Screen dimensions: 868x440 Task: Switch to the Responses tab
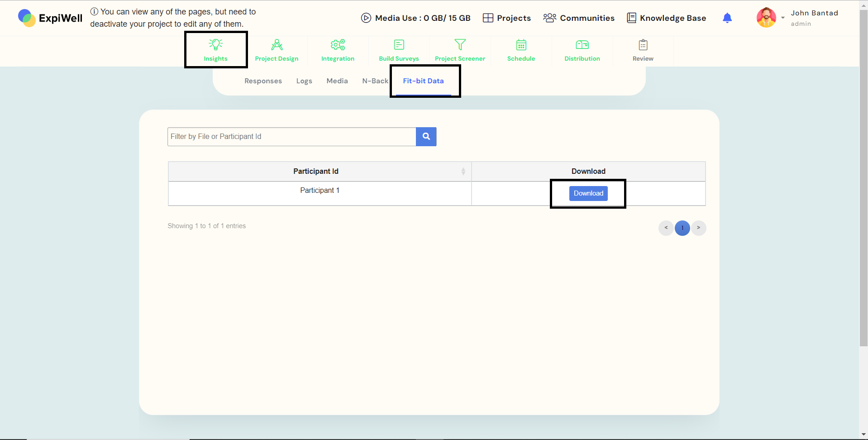point(263,81)
